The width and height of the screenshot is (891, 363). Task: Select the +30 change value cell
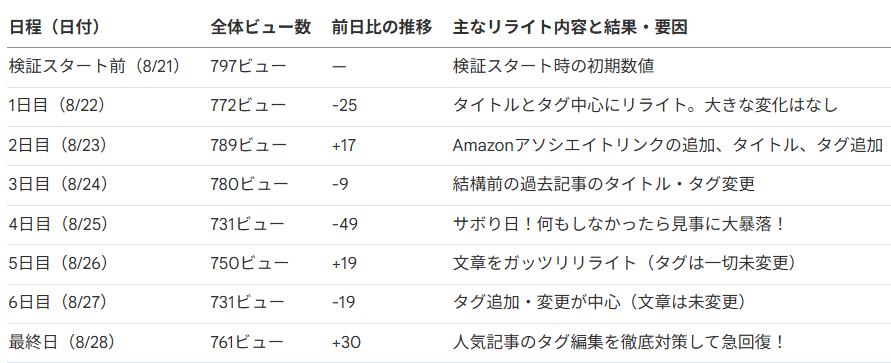(x=346, y=342)
